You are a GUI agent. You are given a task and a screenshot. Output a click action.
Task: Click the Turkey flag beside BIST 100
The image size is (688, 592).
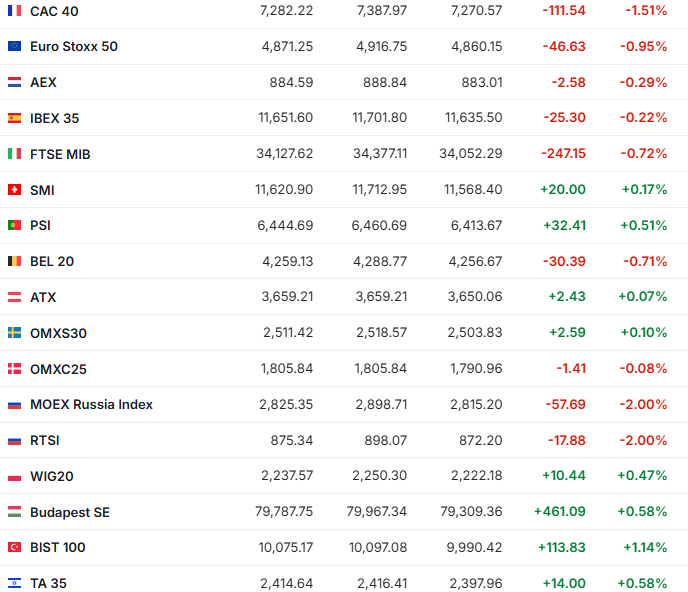(x=14, y=548)
